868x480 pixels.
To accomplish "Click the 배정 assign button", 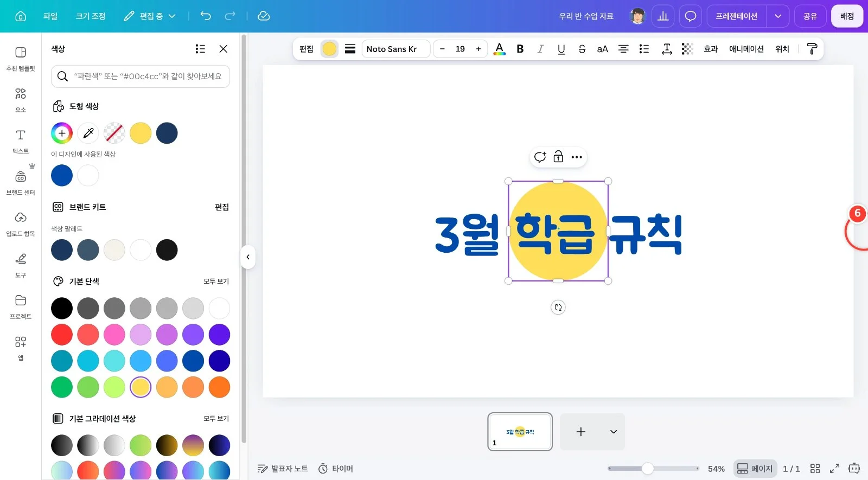I will (x=847, y=16).
